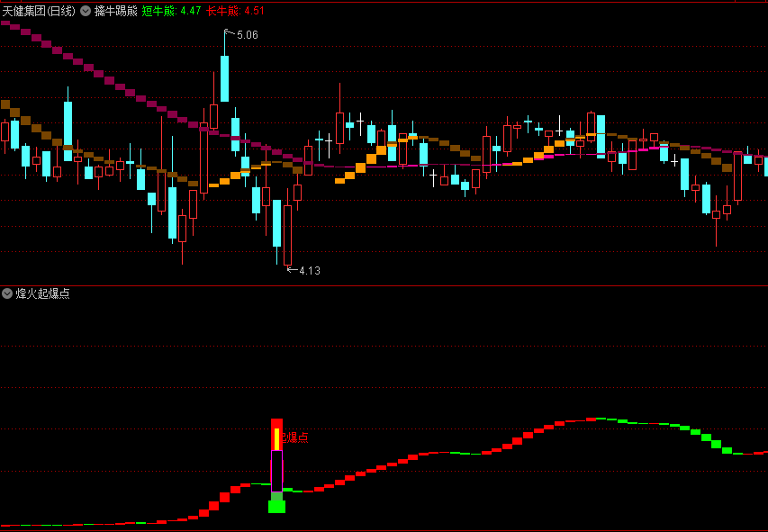Click the yellow bar inside the 起爆点 signal

[276, 439]
